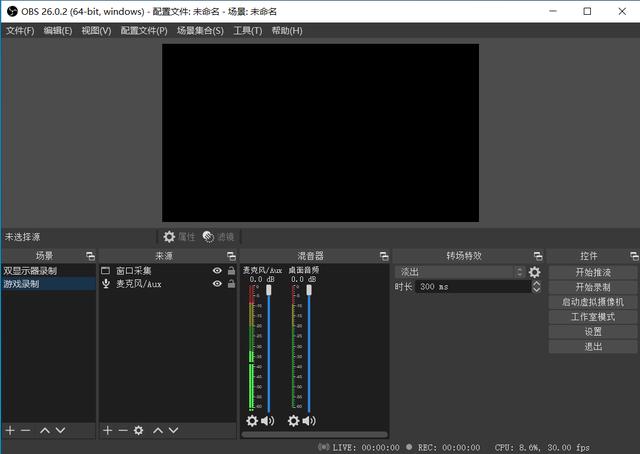Open the 文件(F) menu
This screenshot has height=454, width=640.
click(x=20, y=31)
